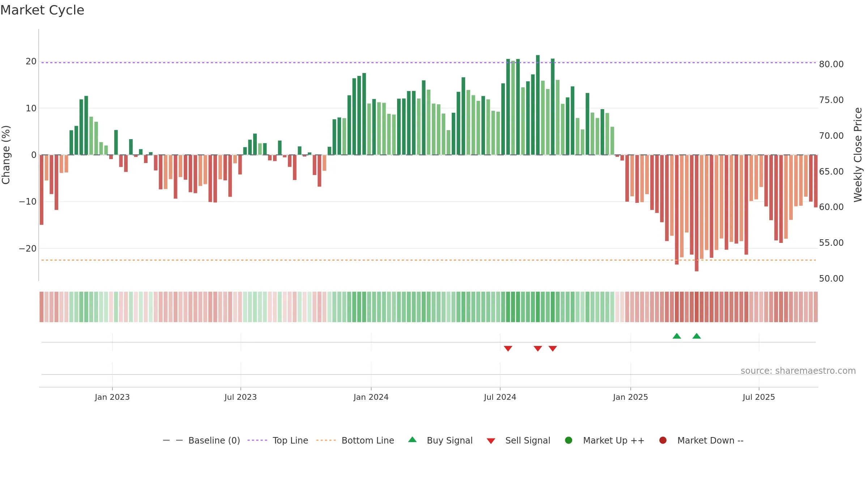Click the Jan 2023 axis label
The image size is (868, 488).
112,397
